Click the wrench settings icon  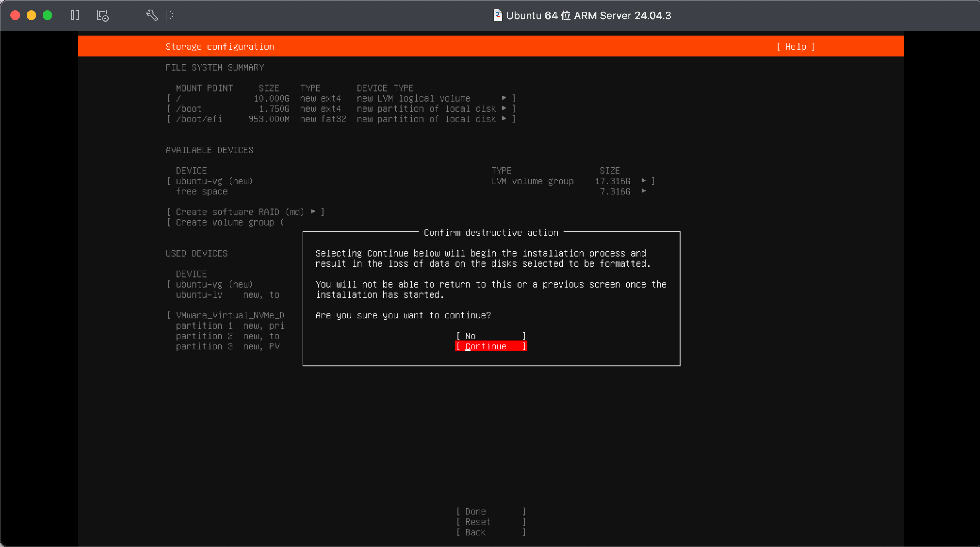(152, 15)
